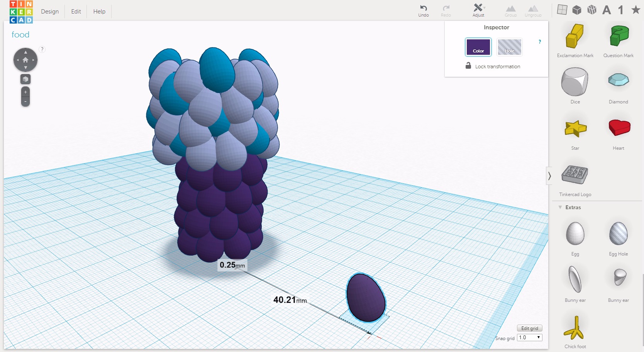The image size is (644, 352).
Task: Toggle Lock transformation padlock
Action: (468, 66)
